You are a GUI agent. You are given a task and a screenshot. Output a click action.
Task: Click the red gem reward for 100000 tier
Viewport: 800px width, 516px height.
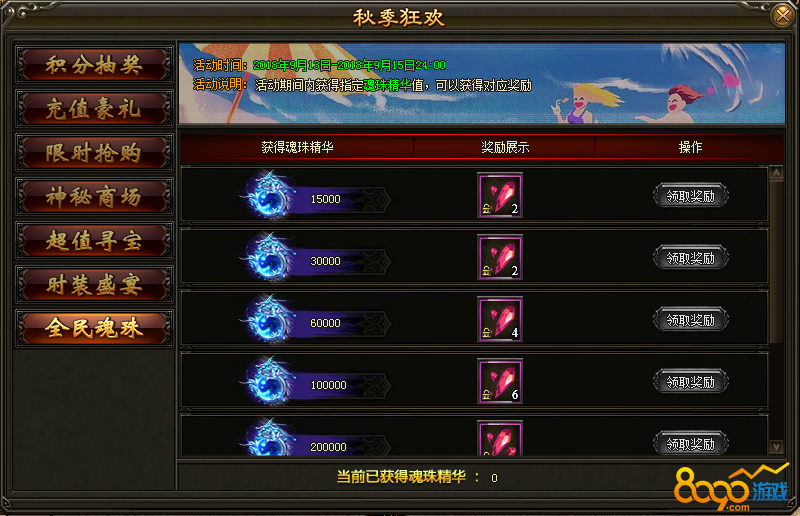tap(499, 381)
